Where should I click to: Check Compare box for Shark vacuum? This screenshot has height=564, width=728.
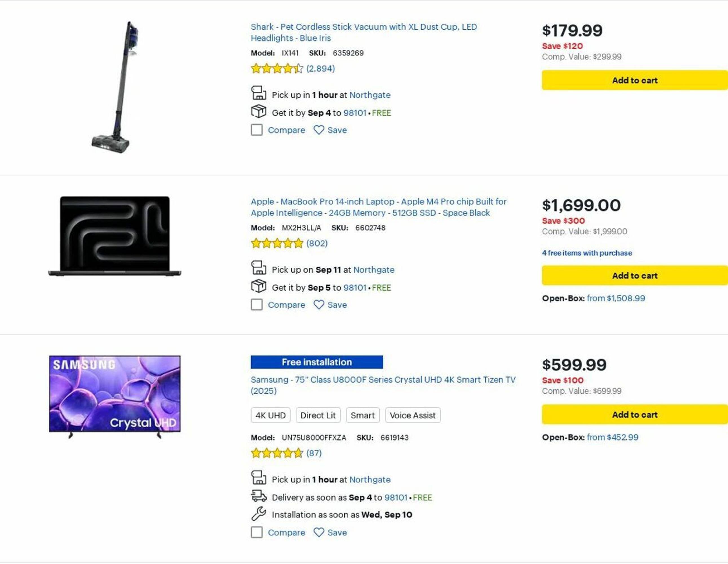coord(257,130)
